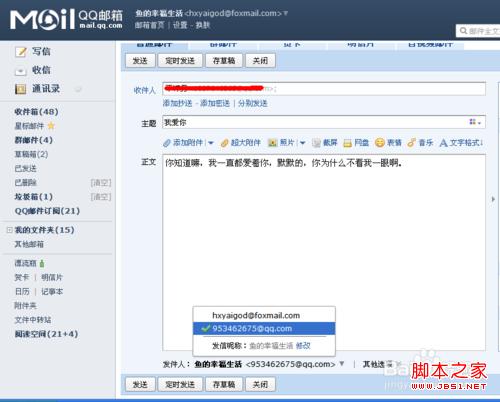The height and width of the screenshot is (402, 500).
Task: Open 文件中转站 in sidebar
Action: (x=33, y=320)
